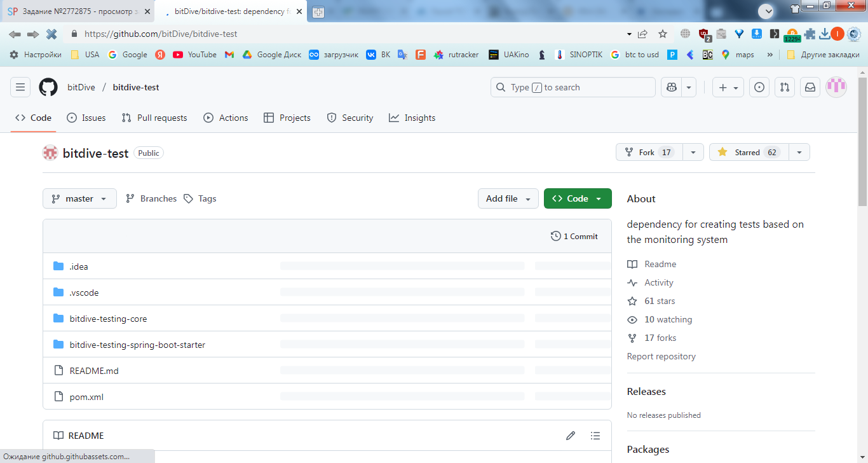This screenshot has height=463, width=868.
Task: Open the uBlock Origin extension icon
Action: click(704, 34)
